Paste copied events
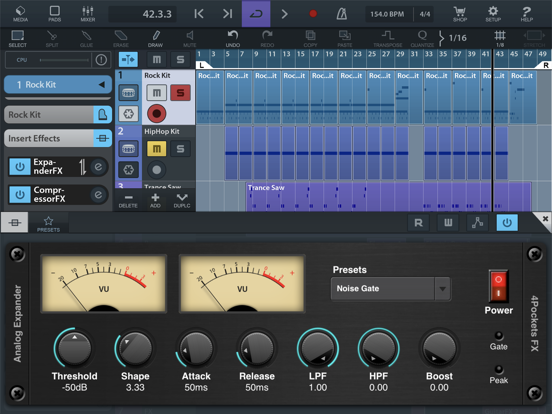552x414 pixels. [345, 39]
